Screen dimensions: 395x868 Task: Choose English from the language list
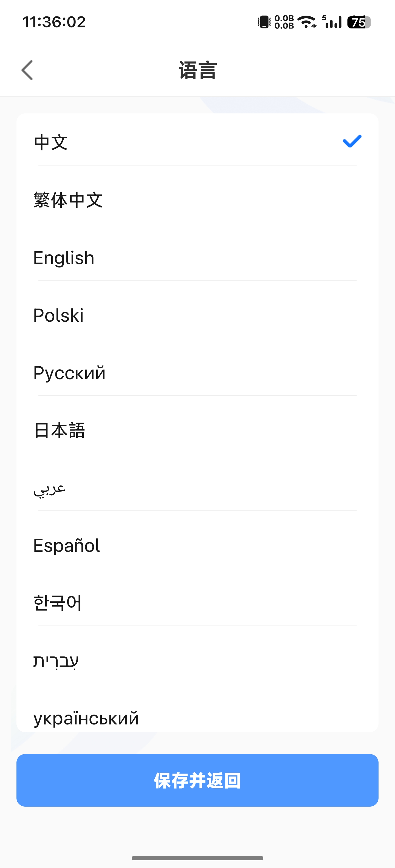click(64, 258)
